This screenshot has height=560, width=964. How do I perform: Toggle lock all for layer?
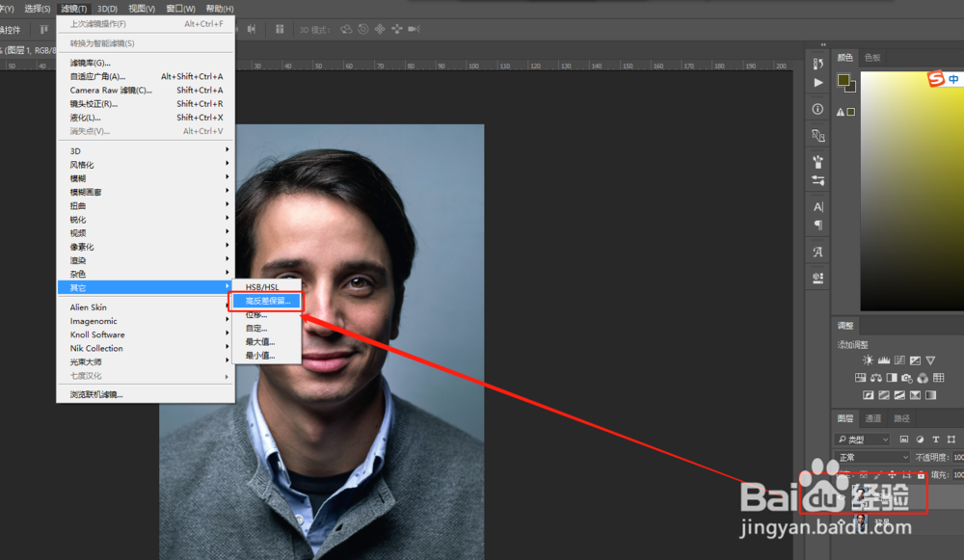(921, 474)
